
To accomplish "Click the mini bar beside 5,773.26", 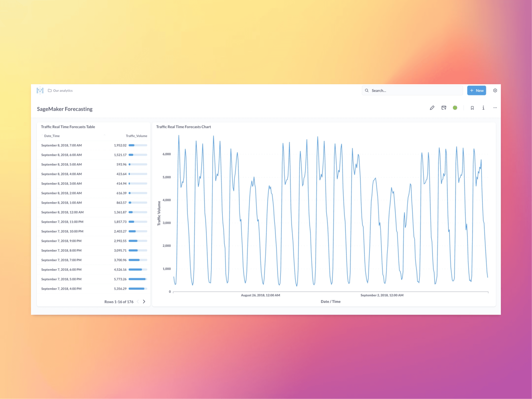I will pos(138,279).
